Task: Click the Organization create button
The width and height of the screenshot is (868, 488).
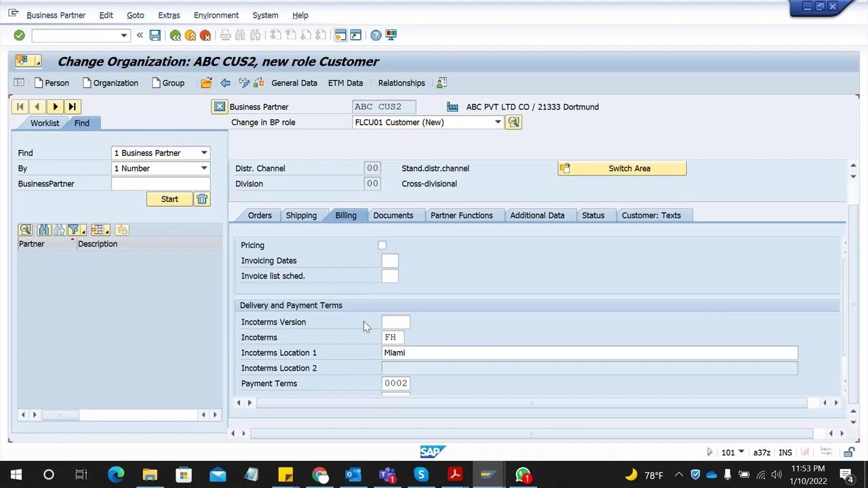Action: (x=110, y=83)
